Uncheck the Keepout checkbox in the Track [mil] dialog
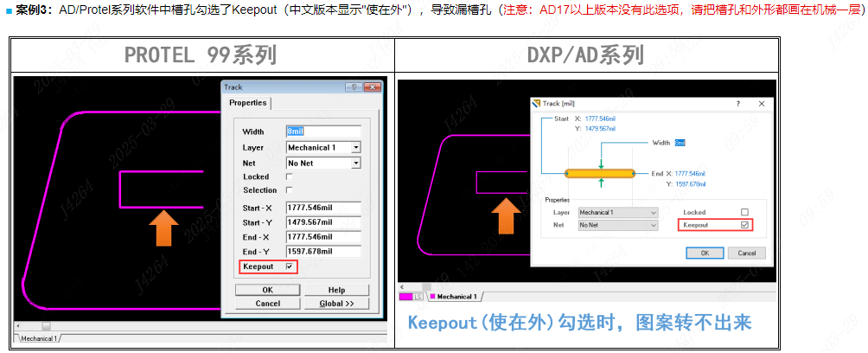Image resolution: width=868 pixels, height=353 pixels. click(744, 225)
